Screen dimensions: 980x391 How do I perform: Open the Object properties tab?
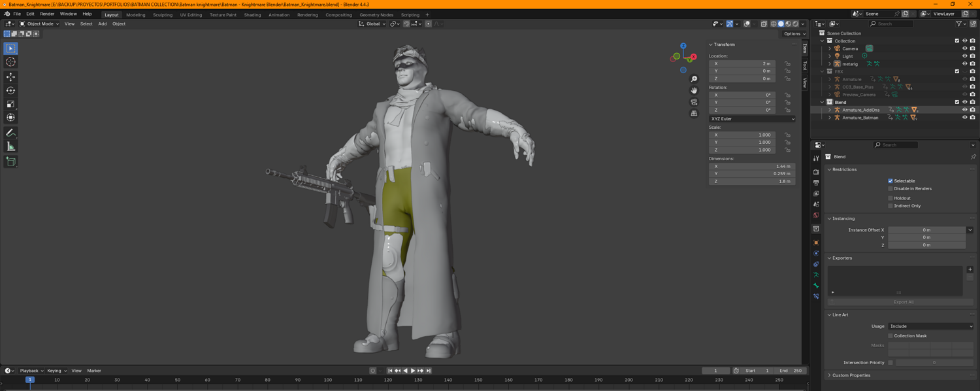tap(816, 243)
